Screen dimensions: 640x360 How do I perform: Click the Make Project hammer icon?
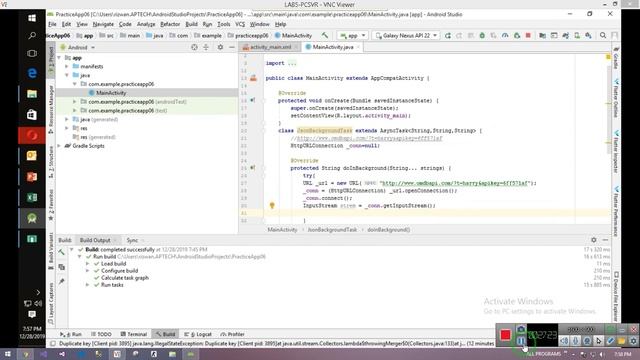(324, 36)
